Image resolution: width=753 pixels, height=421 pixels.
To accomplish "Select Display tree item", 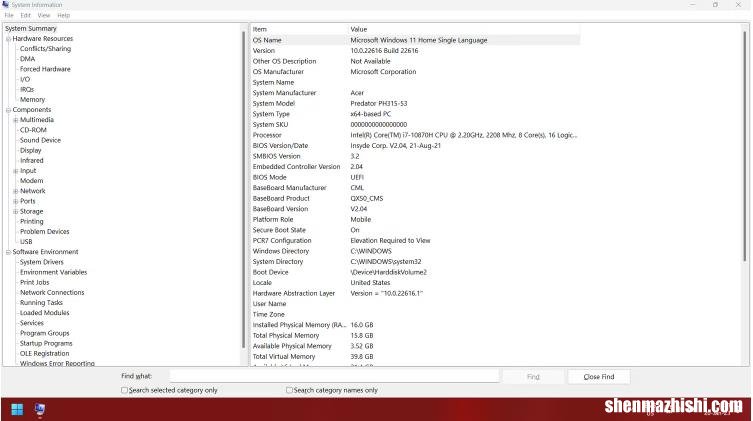I will pos(31,150).
